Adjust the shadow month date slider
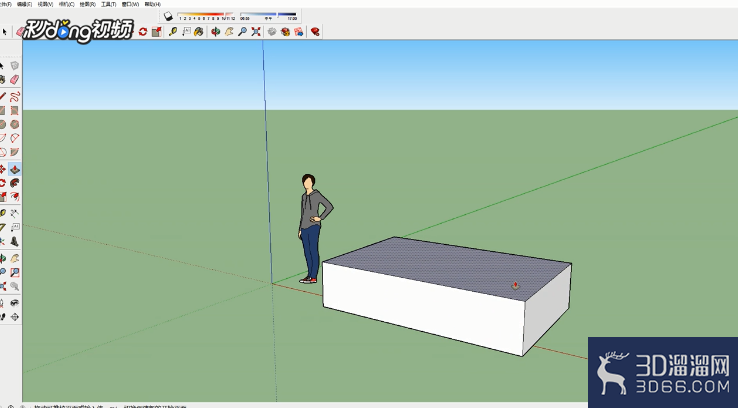Image resolution: width=738 pixels, height=408 pixels. pyautogui.click(x=206, y=16)
